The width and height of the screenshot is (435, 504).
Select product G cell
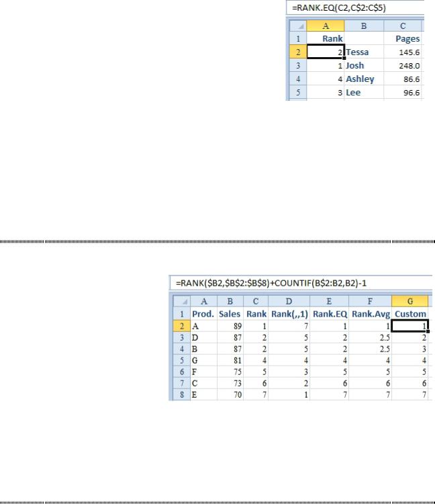[203, 360]
